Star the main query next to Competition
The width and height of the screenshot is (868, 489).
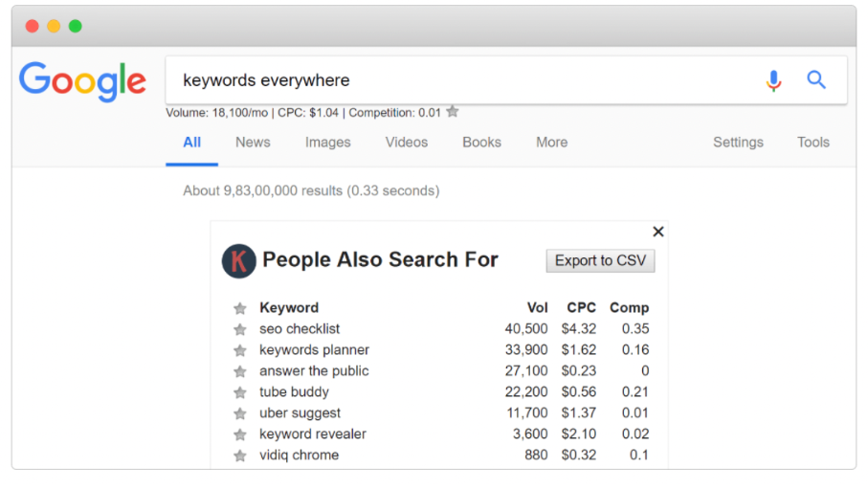(x=453, y=112)
